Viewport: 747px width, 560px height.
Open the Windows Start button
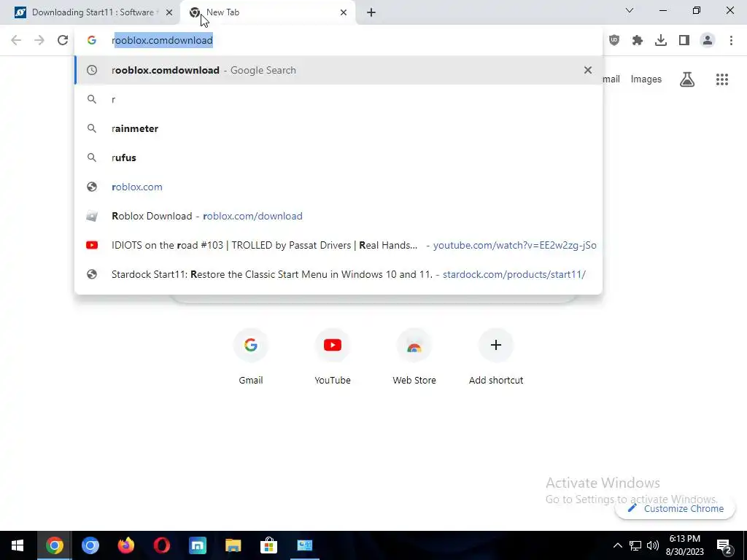[x=18, y=545]
